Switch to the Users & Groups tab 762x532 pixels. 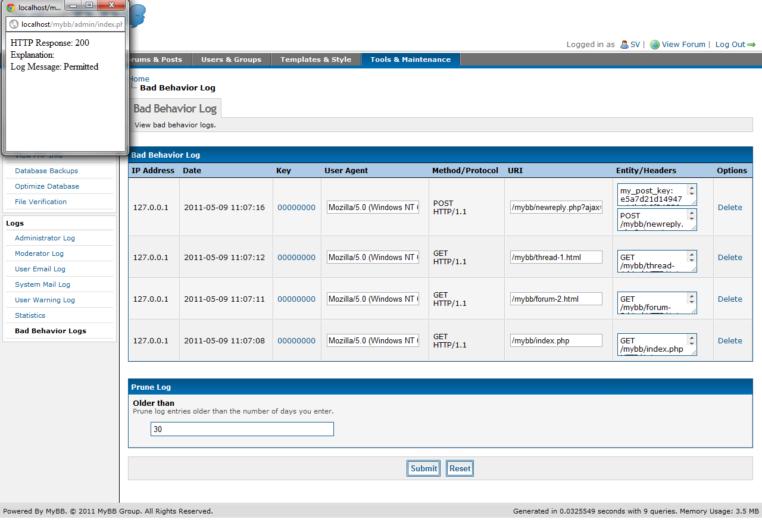point(231,60)
